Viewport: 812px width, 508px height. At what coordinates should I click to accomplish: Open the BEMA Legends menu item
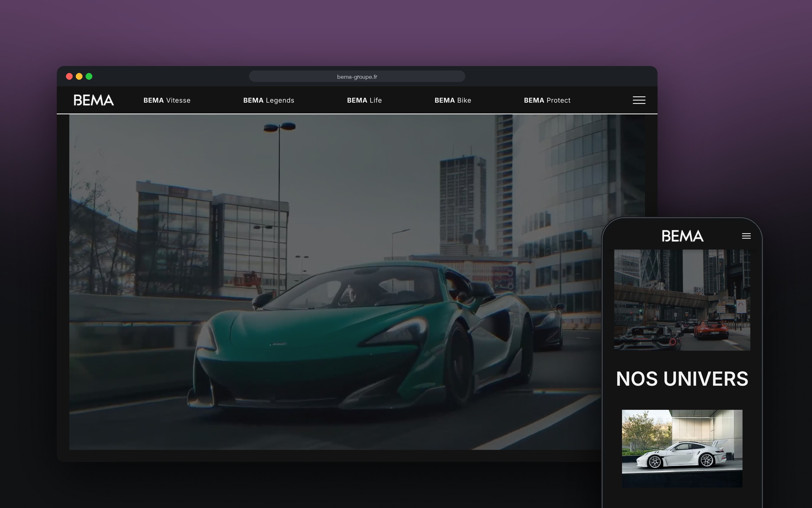268,100
